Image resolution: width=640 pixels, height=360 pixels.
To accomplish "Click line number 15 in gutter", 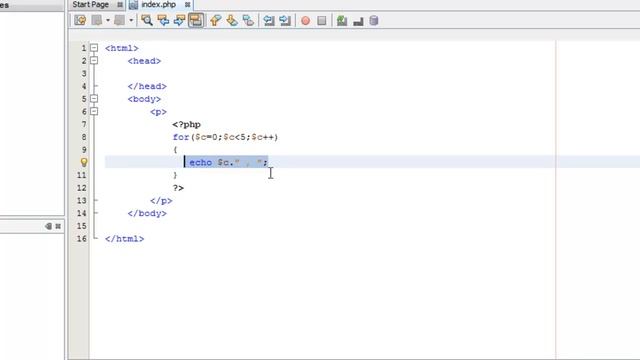I will pos(82,226).
